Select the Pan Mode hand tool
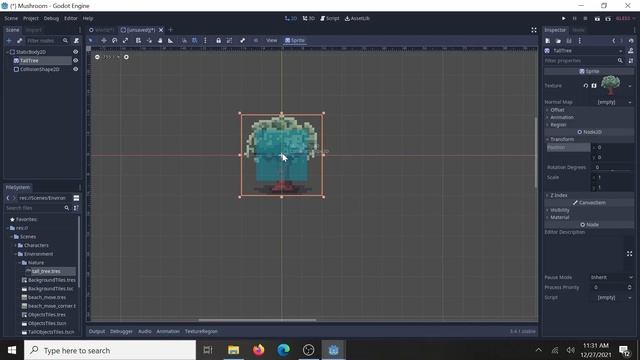The image size is (640, 360). [x=160, y=40]
